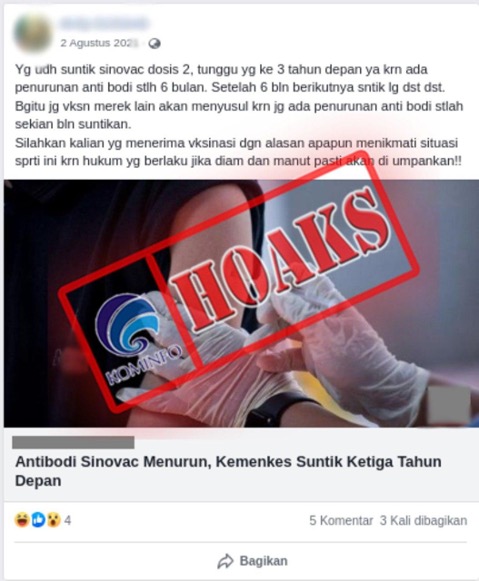Image resolution: width=479 pixels, height=581 pixels.
Task: Click the public globe privacy icon
Action: (x=154, y=44)
